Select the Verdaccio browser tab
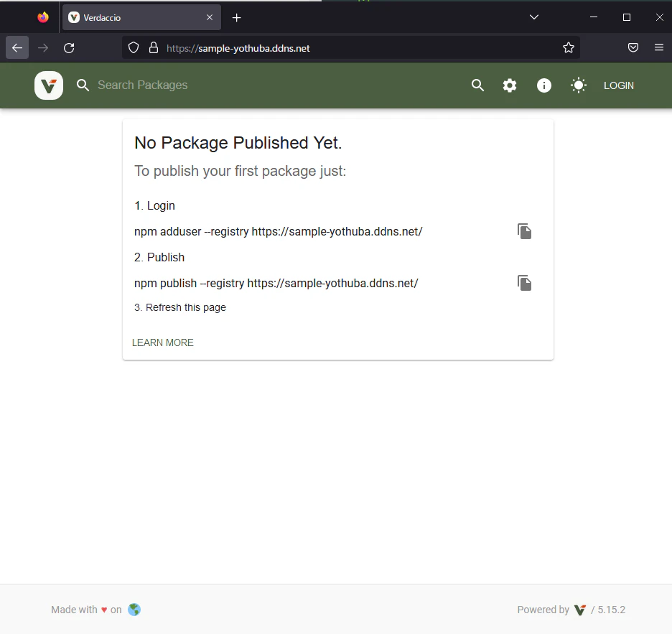Image resolution: width=672 pixels, height=634 pixels. coord(142,17)
